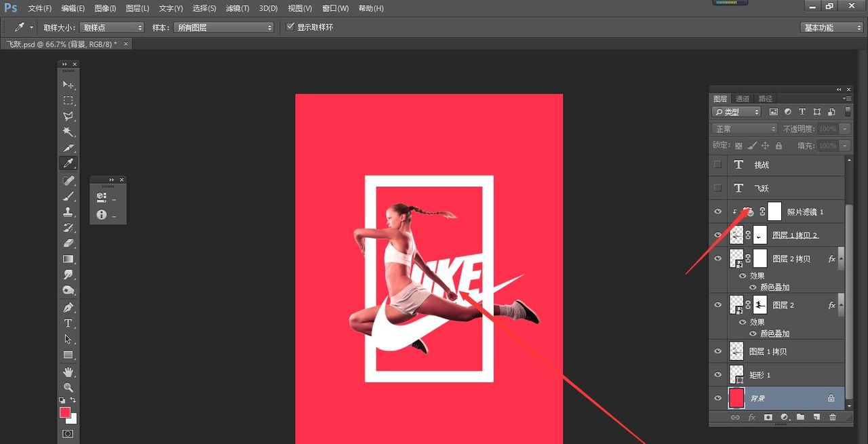Open the 取样大小 dropdown

(112, 28)
